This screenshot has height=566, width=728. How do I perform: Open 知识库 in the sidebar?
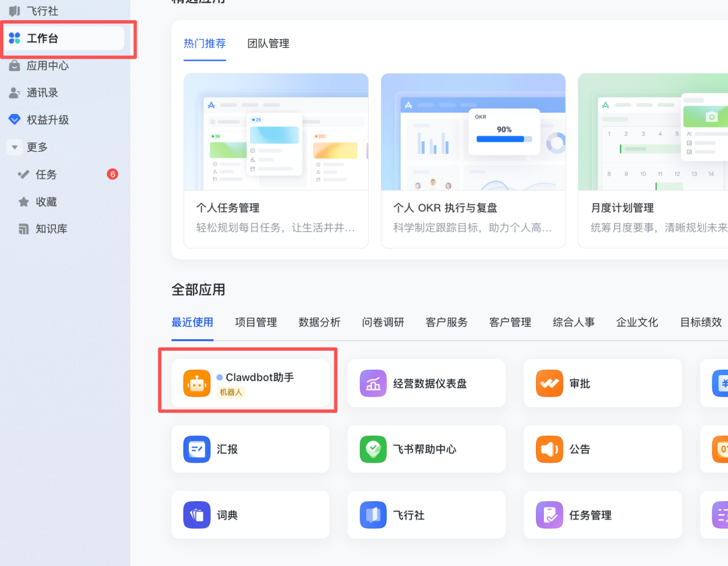(51, 229)
